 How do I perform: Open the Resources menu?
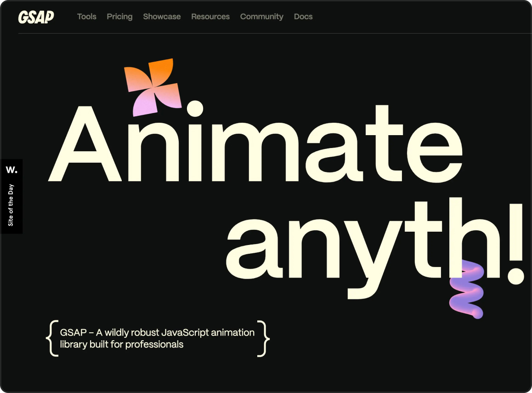point(210,17)
